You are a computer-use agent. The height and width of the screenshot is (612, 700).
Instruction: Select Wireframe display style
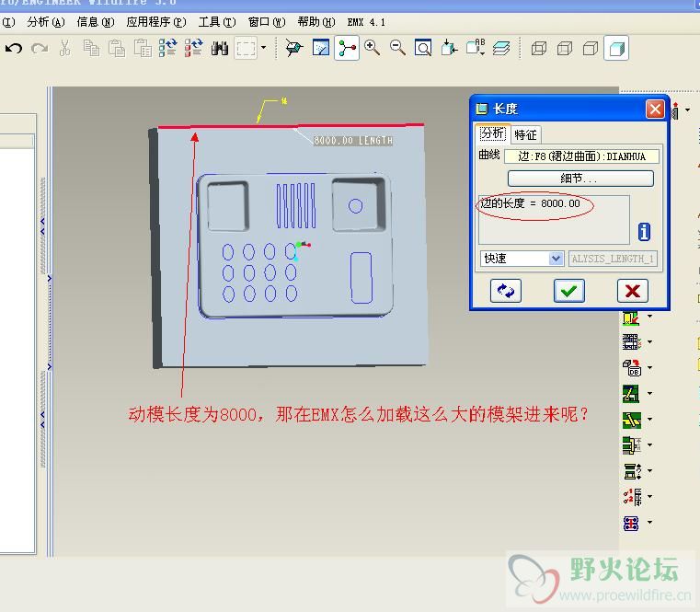539,48
